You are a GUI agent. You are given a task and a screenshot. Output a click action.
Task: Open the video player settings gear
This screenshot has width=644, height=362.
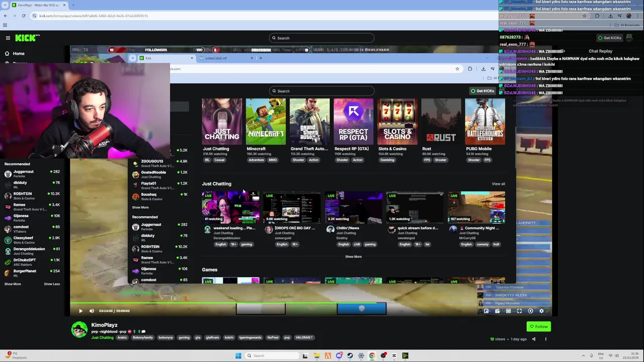[541, 311]
